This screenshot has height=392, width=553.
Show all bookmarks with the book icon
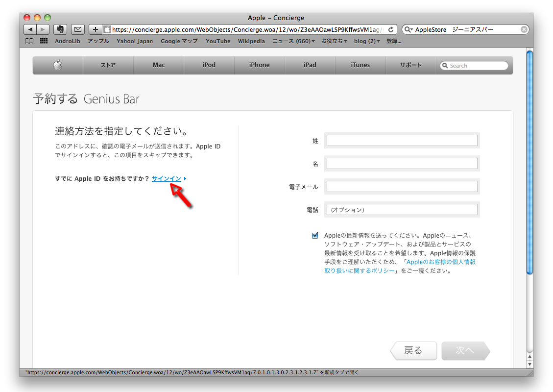(29, 41)
